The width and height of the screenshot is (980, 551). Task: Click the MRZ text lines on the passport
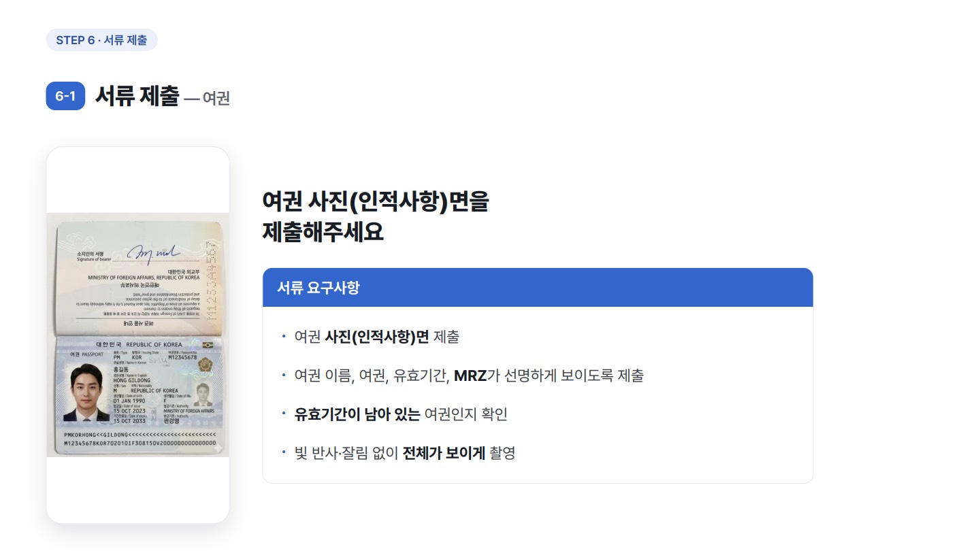(139, 439)
